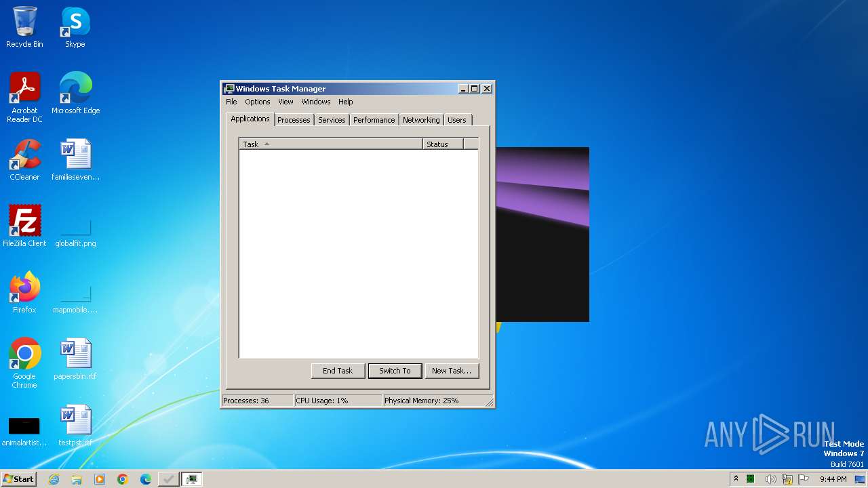Click the New Task... button
Screen dimensions: 868x488
coord(452,371)
